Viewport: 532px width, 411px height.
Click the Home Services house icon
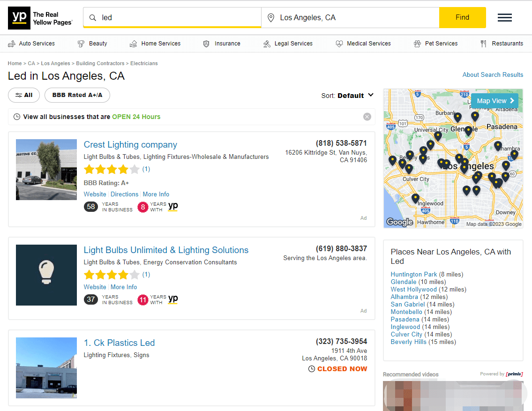(133, 44)
